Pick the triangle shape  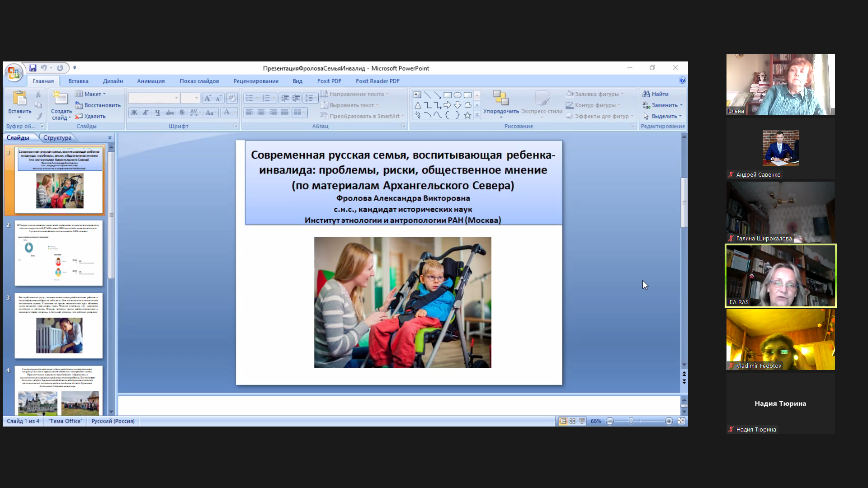coord(418,105)
